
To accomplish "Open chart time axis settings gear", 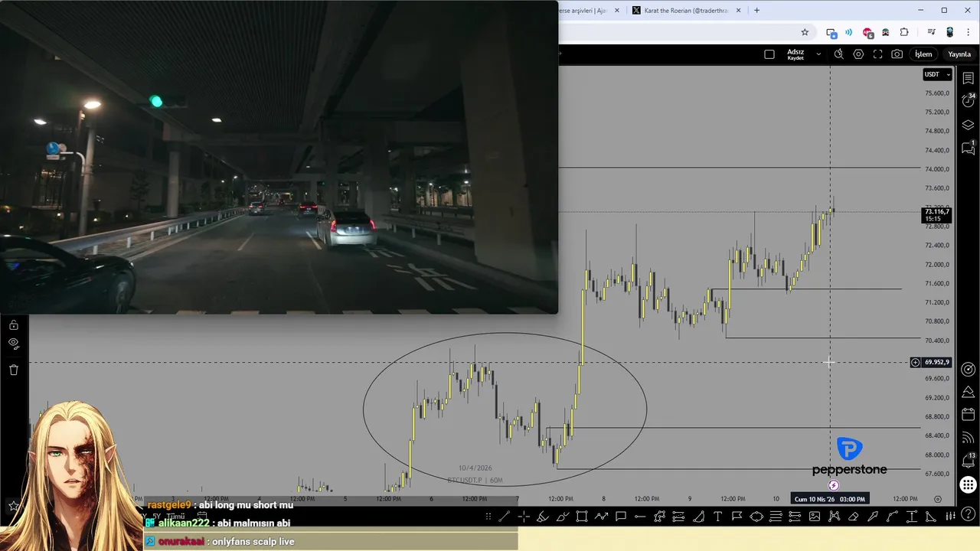I will coord(938,499).
